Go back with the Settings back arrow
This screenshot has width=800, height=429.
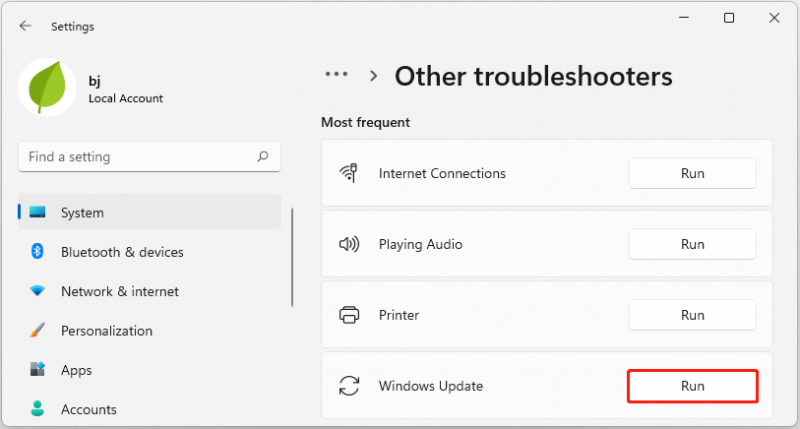(x=25, y=26)
